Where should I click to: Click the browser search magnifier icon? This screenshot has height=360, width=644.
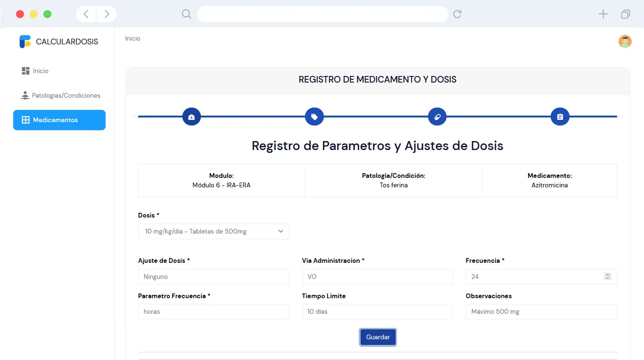[x=187, y=14]
